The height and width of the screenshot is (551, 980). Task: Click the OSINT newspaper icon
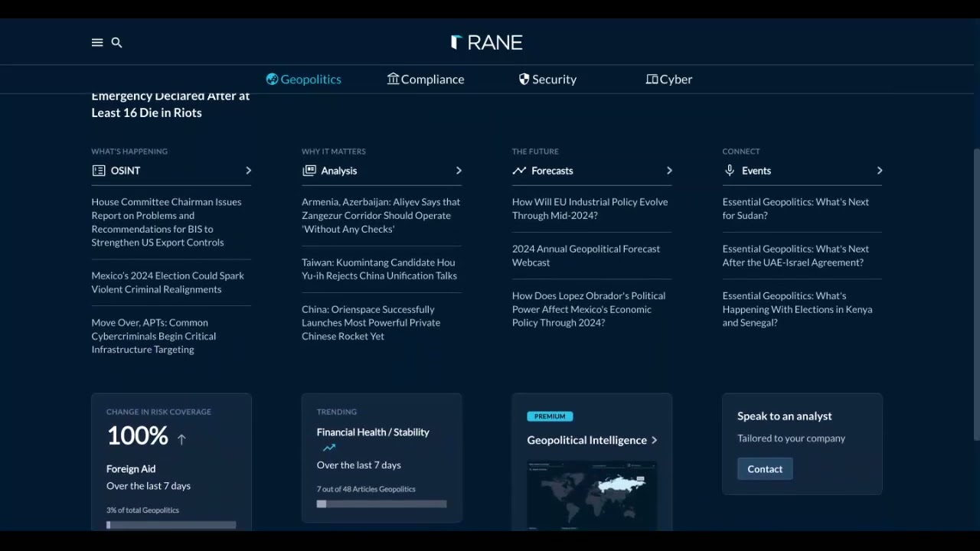[x=99, y=171]
